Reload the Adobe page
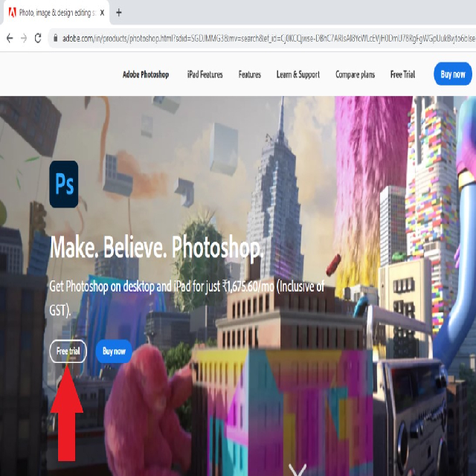This screenshot has width=476, height=476. coord(38,38)
